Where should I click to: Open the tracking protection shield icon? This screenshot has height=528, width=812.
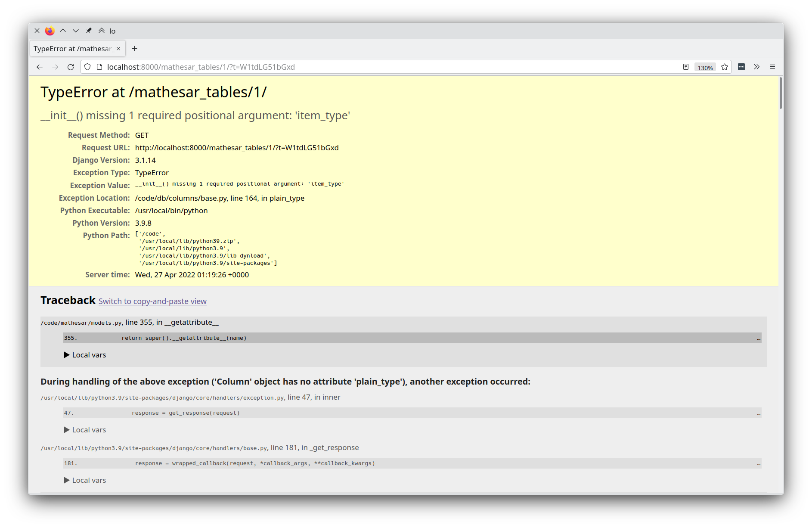pos(87,67)
